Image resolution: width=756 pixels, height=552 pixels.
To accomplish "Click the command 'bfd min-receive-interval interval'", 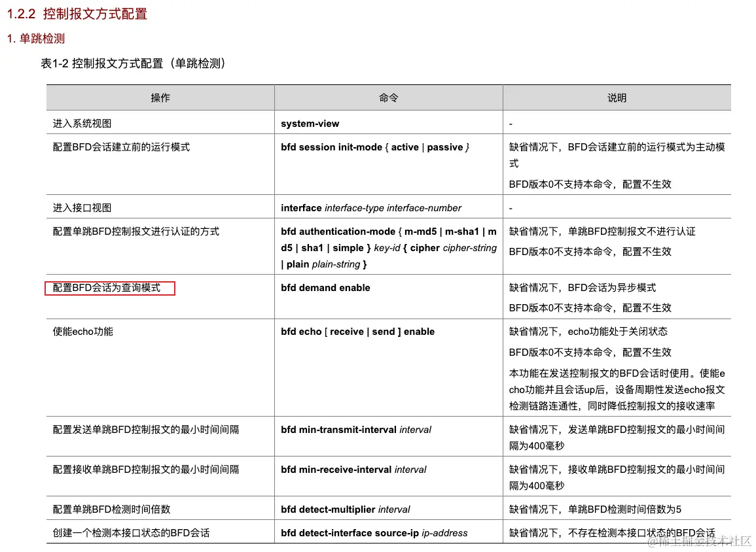I will point(353,469).
